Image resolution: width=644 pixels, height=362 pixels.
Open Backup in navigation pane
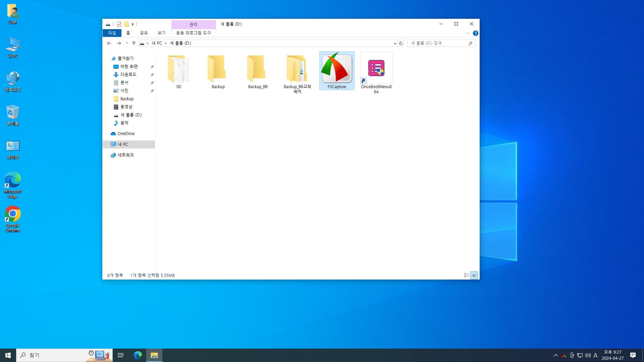pos(127,99)
